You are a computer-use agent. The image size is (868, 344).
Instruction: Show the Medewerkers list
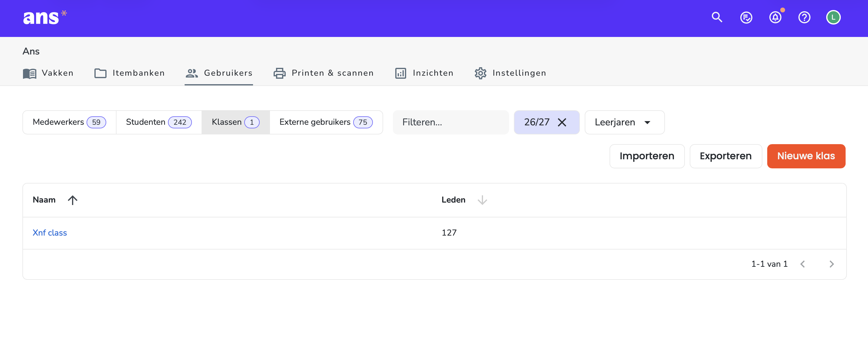click(x=69, y=122)
